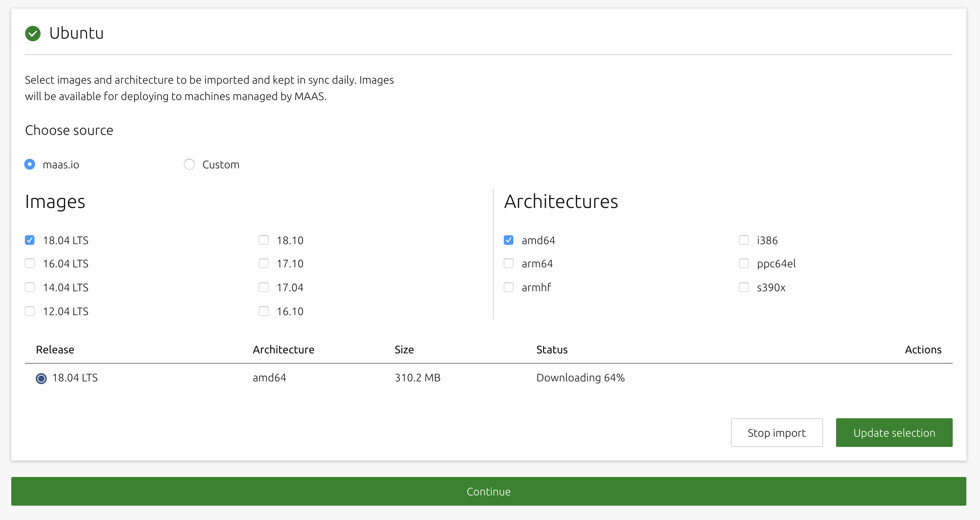Select the i386 architecture option
This screenshot has height=520, width=980.
point(743,240)
